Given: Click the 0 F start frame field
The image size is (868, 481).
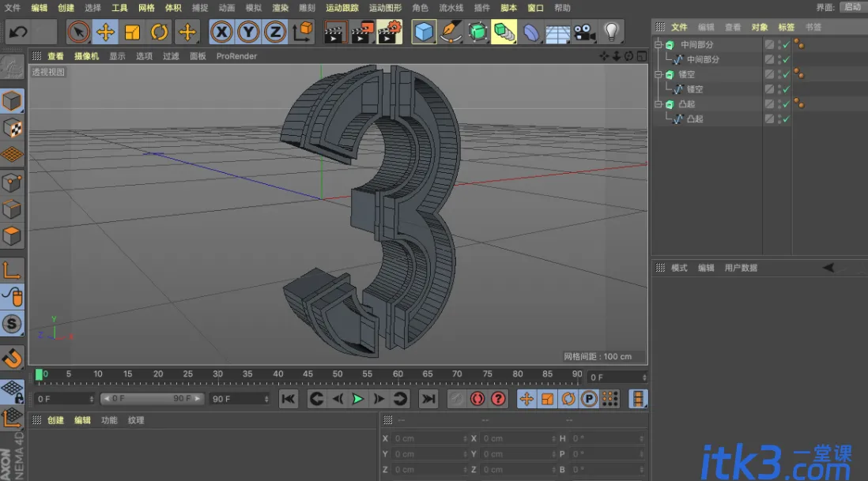Looking at the screenshot, I should 65,399.
